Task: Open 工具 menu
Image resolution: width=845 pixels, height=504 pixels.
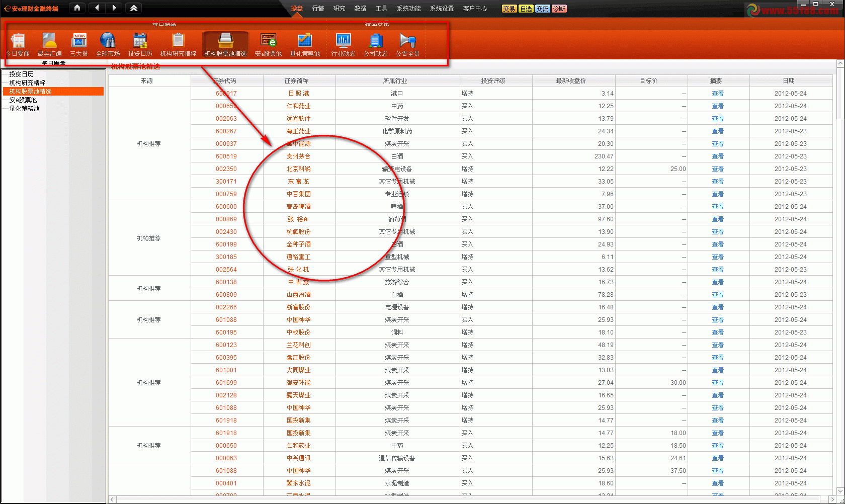Action: point(381,9)
